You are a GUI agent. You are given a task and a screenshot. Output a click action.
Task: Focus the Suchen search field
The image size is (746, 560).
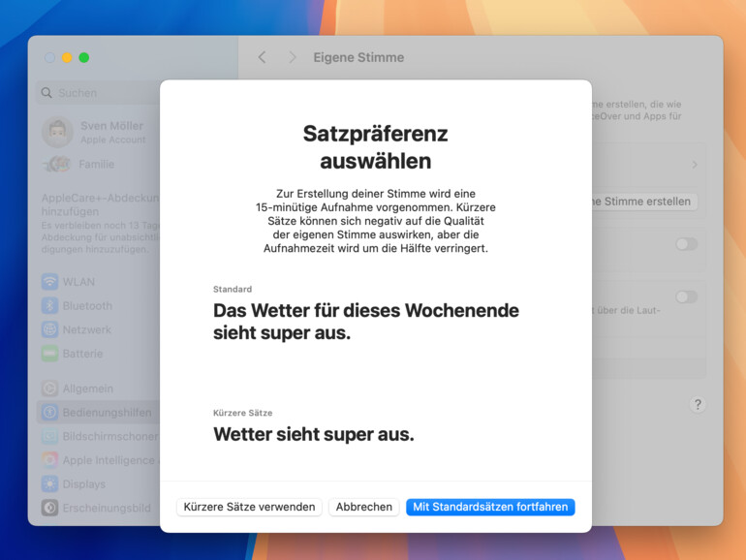[99, 93]
